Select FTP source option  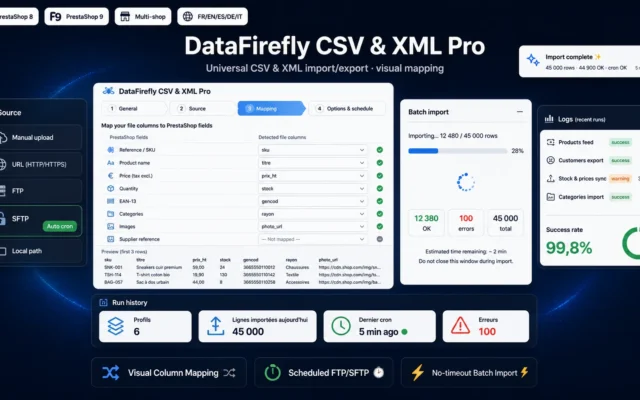pyautogui.click(x=40, y=191)
